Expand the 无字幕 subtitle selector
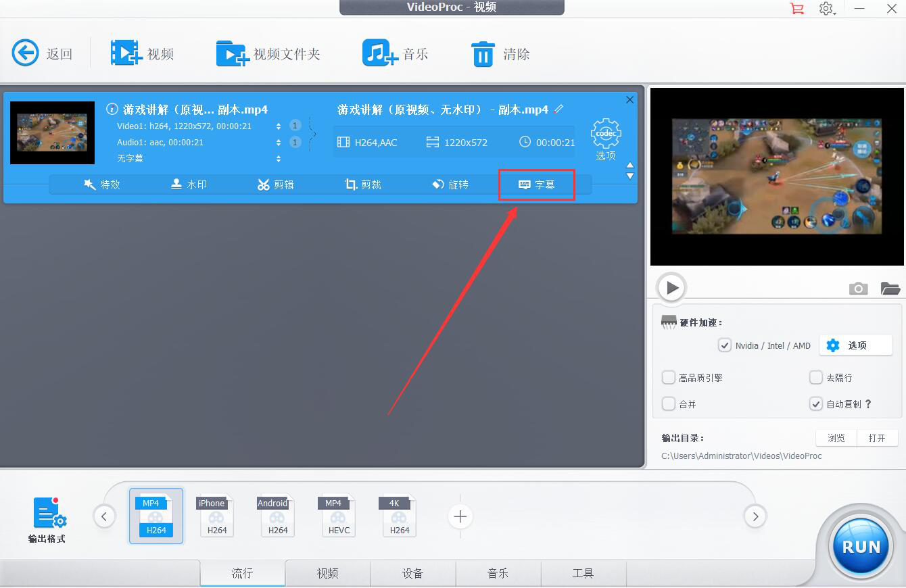906x588 pixels. click(x=279, y=159)
